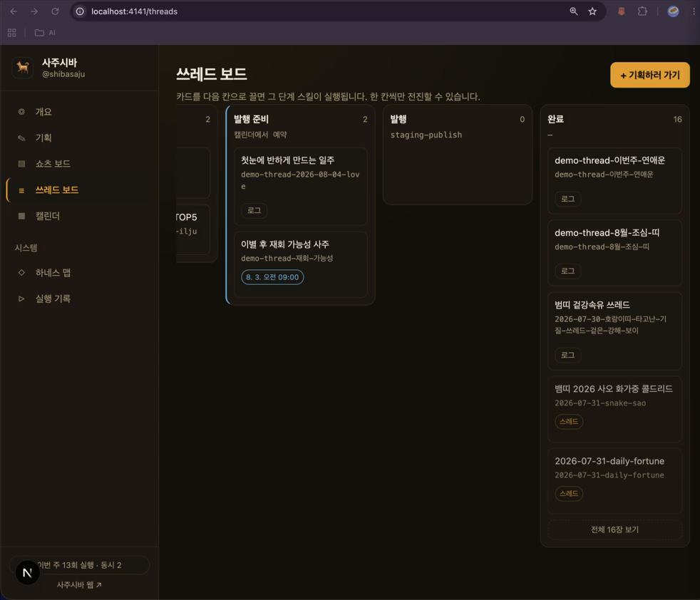Click 전체 16장 보기 to show all cards

point(614,529)
